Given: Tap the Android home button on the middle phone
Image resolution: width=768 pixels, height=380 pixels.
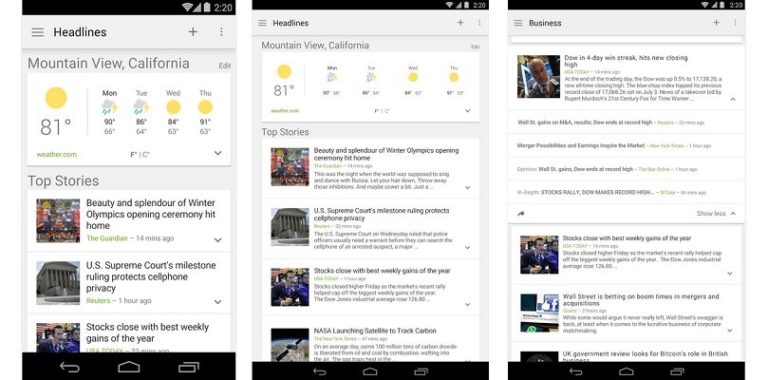Looking at the screenshot, I should [x=370, y=372].
